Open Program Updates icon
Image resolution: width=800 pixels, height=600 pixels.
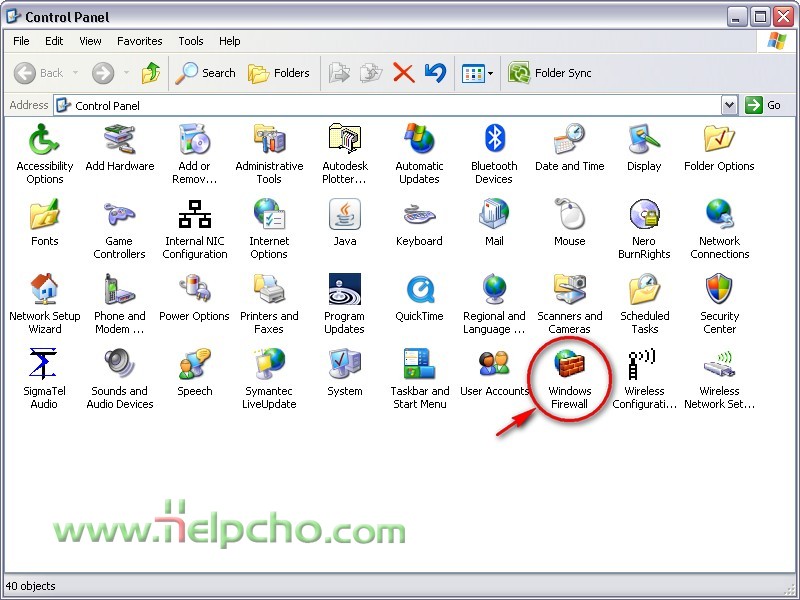click(x=344, y=304)
